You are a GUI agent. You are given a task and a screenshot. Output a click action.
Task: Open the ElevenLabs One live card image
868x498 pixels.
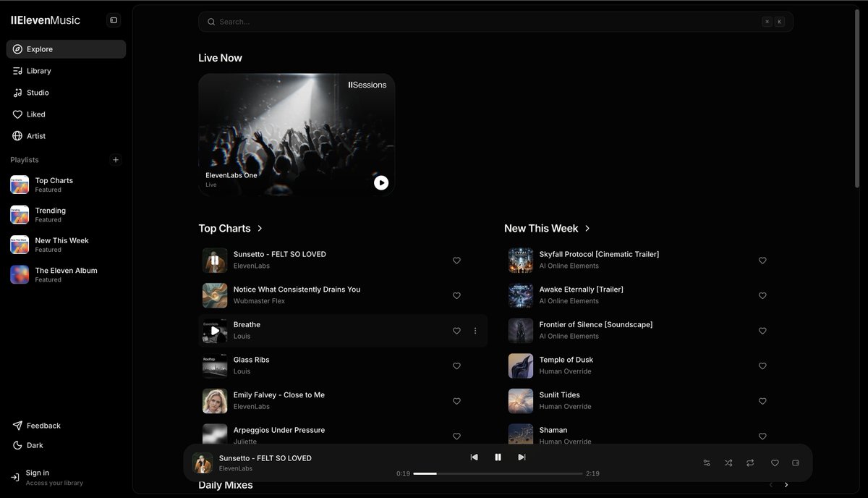pos(297,135)
